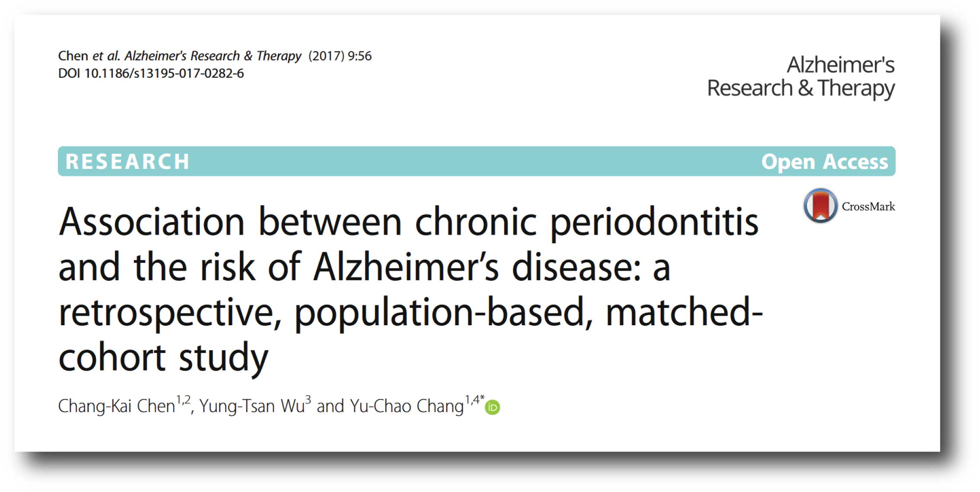Open the green ORCID iD icon

[x=492, y=407]
